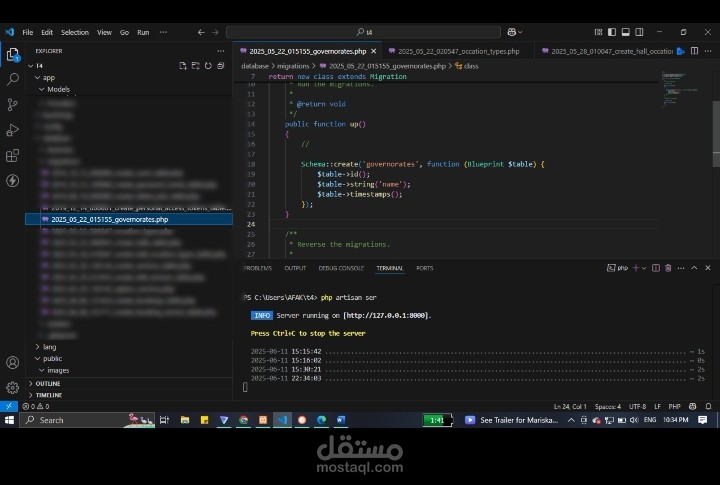Open the Search view in activity bar
This screenshot has height=485, width=720.
tap(12, 79)
